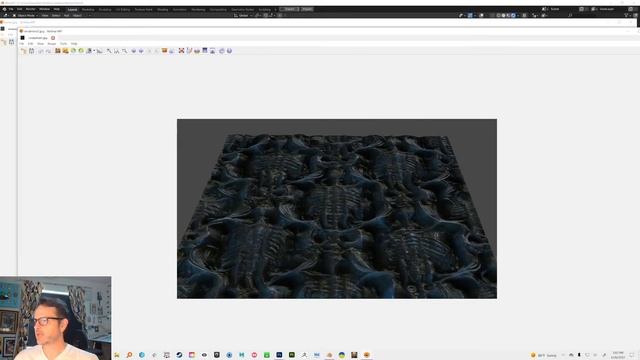Switch to Blender UV Editing workspace tab
640x360 pixels.
(122, 9)
